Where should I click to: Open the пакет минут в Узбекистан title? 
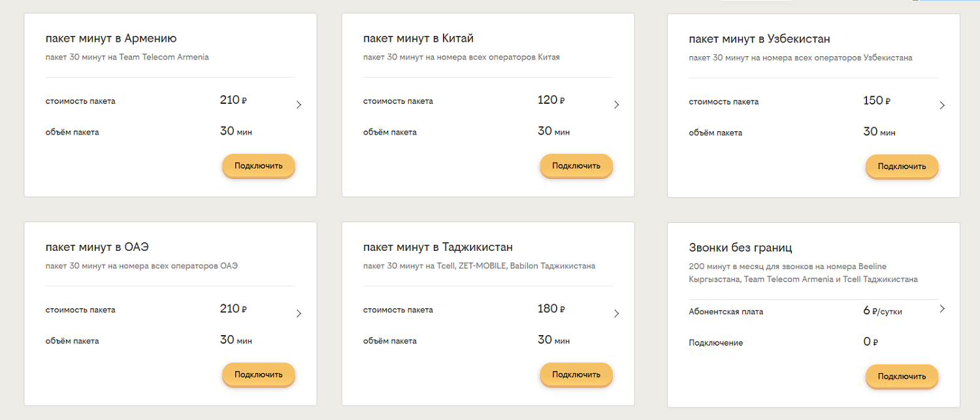pos(759,39)
